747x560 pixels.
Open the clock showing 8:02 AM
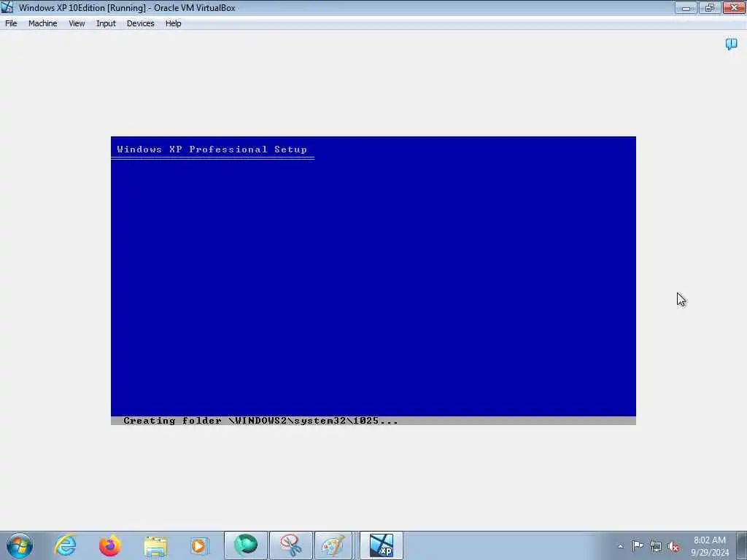[710, 545]
